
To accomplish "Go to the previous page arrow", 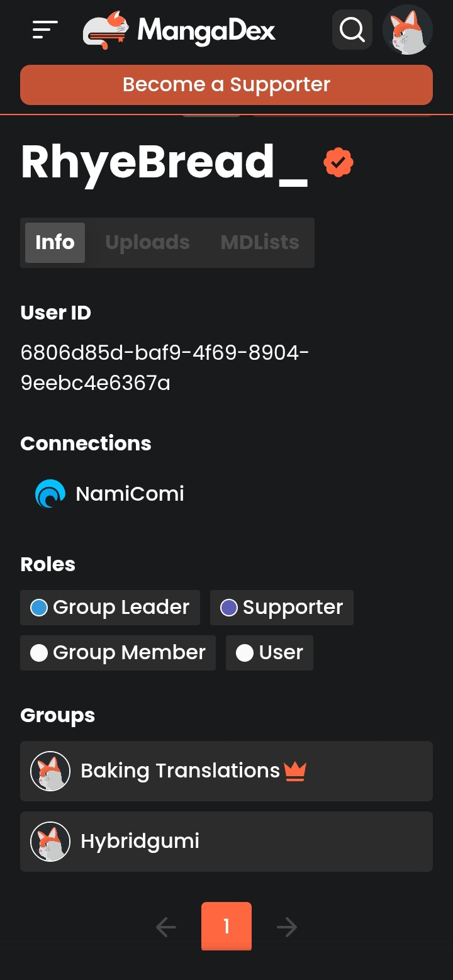I will pos(166,927).
